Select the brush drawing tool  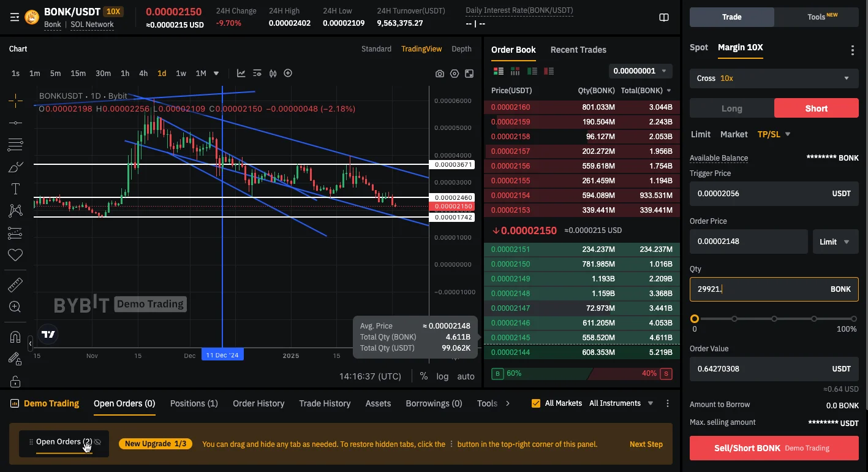(x=15, y=167)
